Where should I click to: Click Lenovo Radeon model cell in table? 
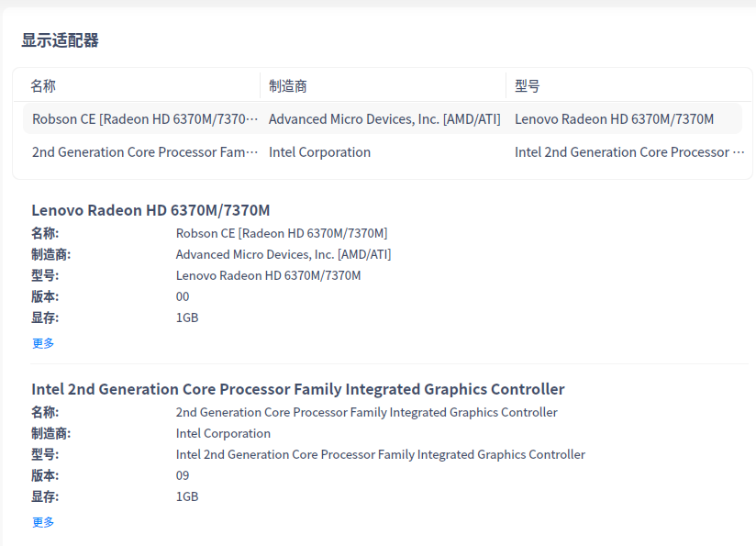[614, 119]
